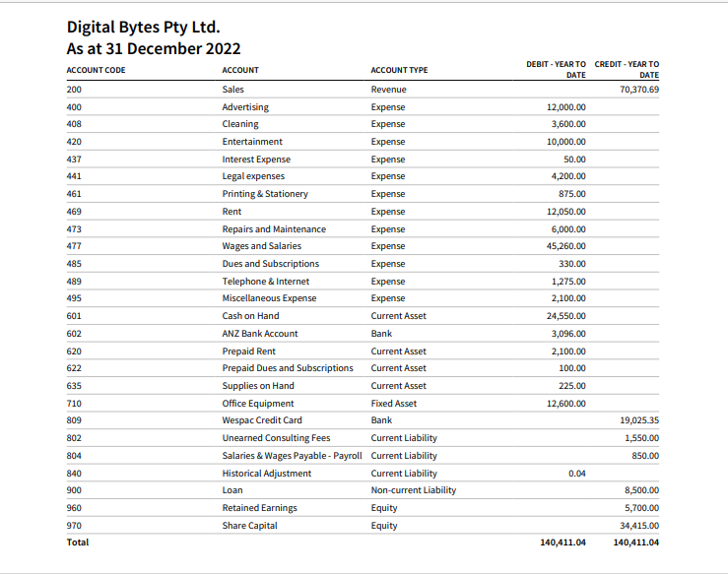Click the 'DEBIT - YEAR TO DATE' header
Screen dimensions: 728x574
[556, 70]
